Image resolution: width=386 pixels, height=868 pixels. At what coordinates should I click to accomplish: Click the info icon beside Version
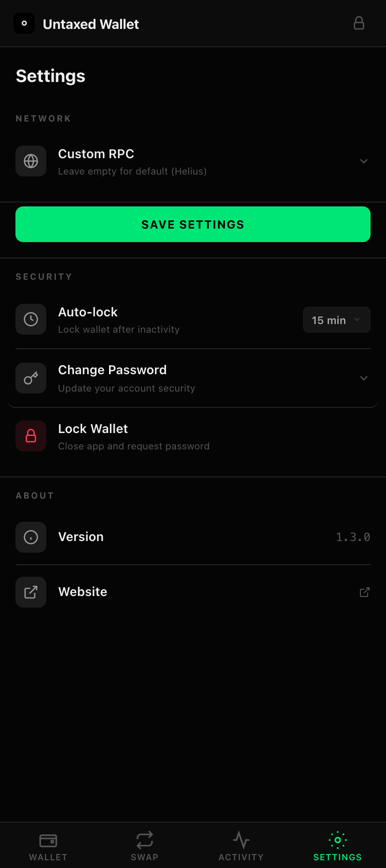point(31,537)
